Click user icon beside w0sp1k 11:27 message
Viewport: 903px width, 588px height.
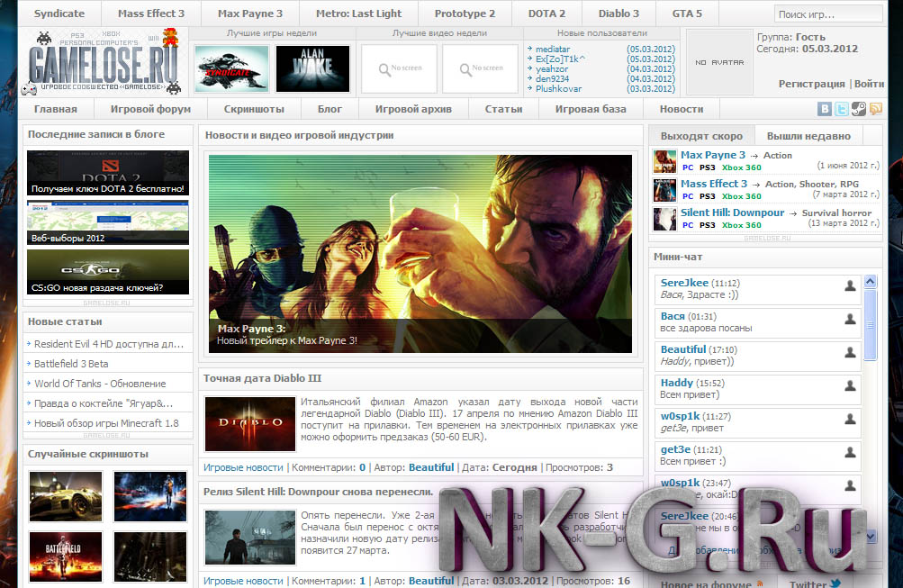tap(850, 420)
